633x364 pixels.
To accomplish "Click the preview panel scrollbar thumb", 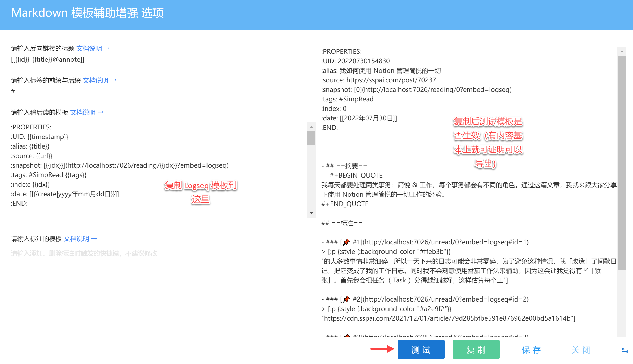I will click(622, 163).
